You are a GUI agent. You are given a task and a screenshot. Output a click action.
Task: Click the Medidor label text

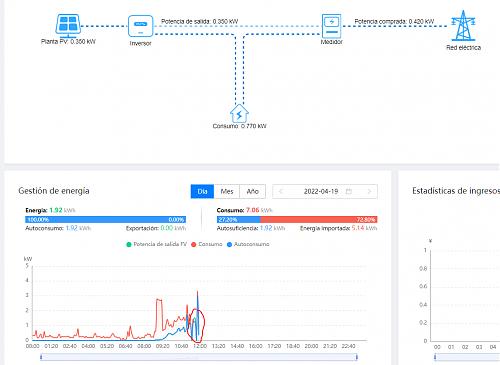[331, 42]
